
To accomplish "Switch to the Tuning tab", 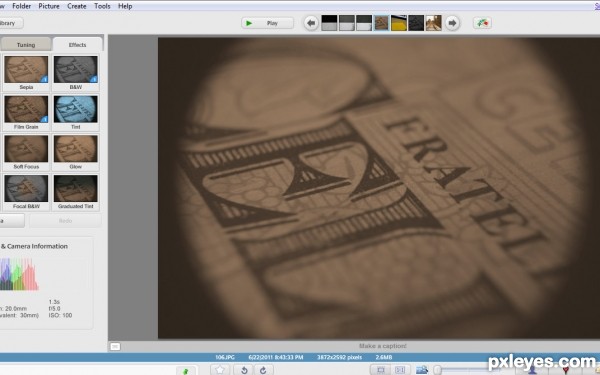I will click(26, 44).
